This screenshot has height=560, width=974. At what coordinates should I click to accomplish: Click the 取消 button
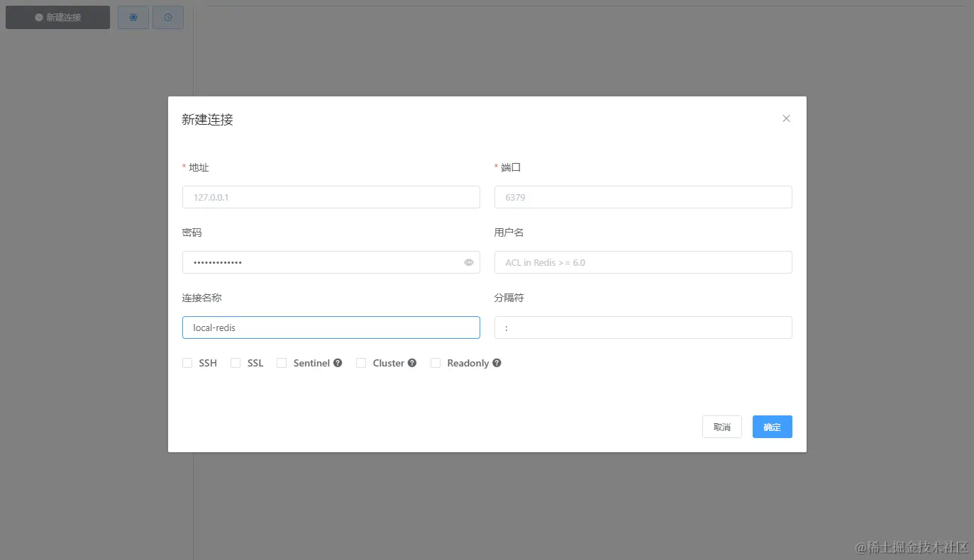722,427
